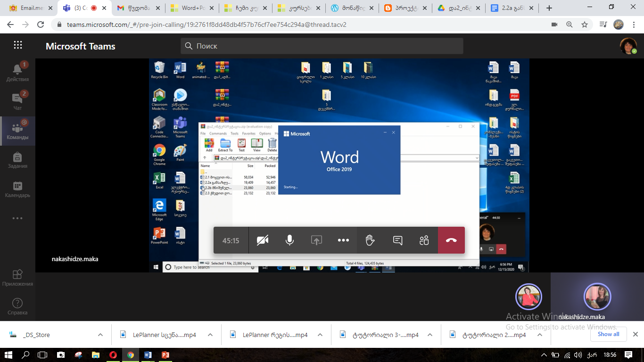Switch to PowerPoint on the taskbar
644x362 pixels.
point(165,355)
